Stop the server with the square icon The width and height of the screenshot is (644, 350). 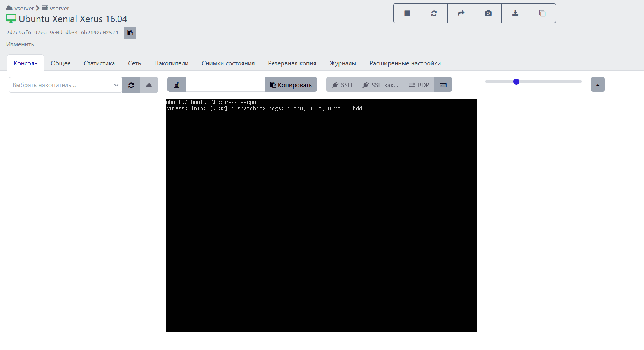pos(407,13)
